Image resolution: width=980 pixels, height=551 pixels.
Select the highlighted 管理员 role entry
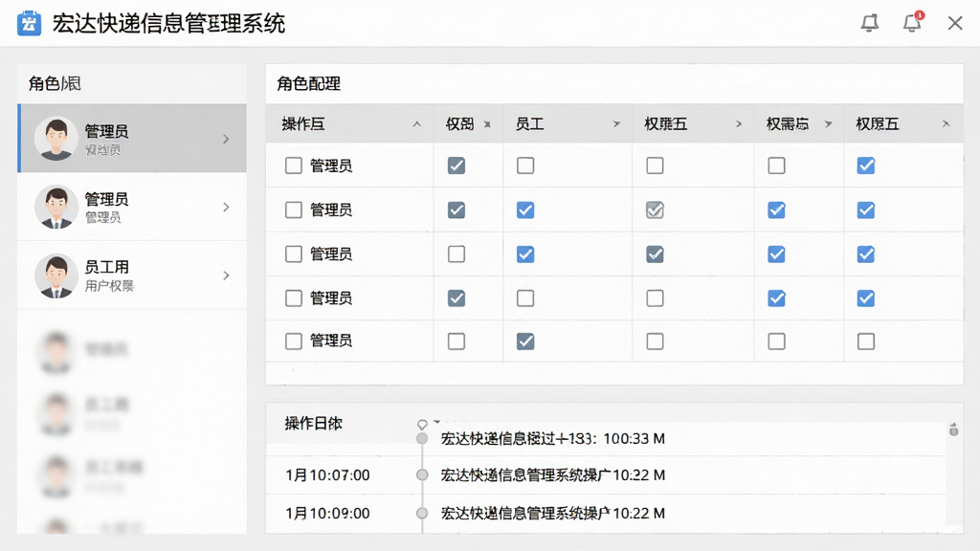click(132, 138)
